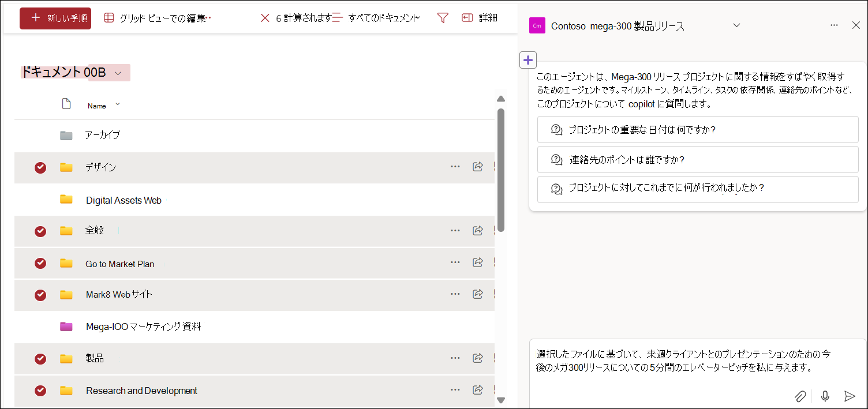The height and width of the screenshot is (409, 868).
Task: Open the Digital Assets Web folder
Action: pos(124,201)
